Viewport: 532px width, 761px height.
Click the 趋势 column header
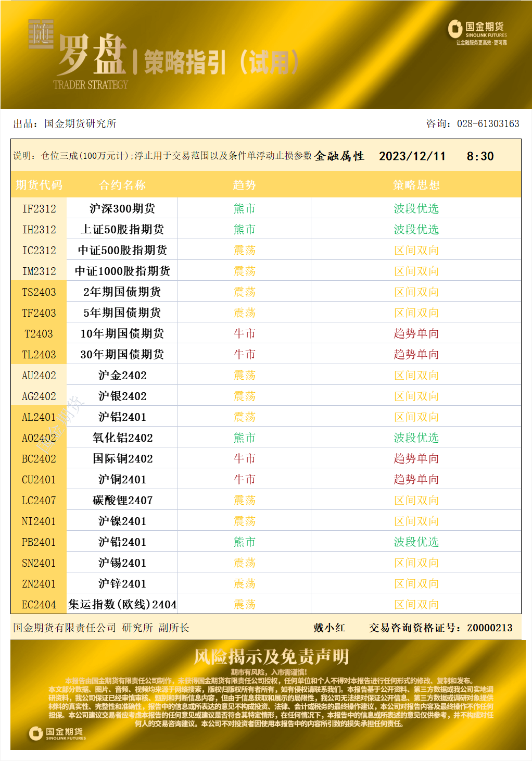pos(245,185)
